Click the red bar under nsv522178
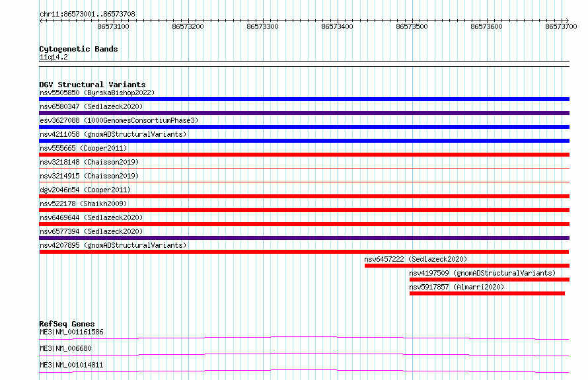The image size is (588, 380). [x=304, y=210]
